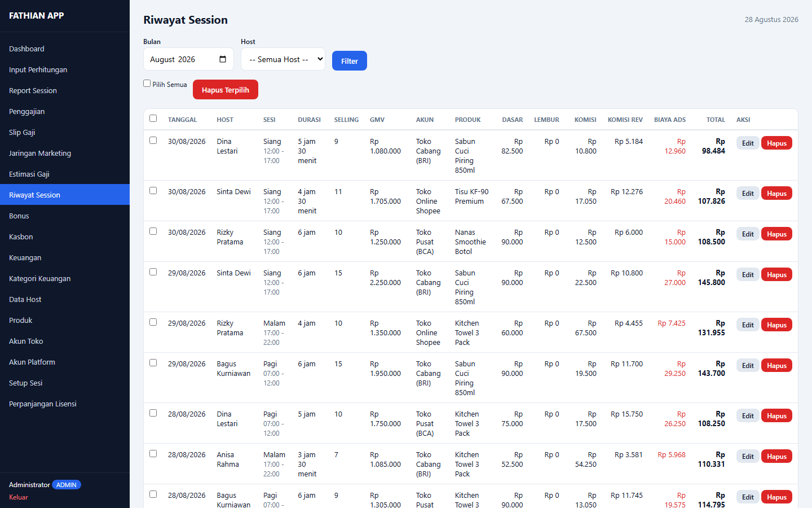The height and width of the screenshot is (508, 812).
Task: Click the BIAYA ADS column header
Action: [670, 120]
